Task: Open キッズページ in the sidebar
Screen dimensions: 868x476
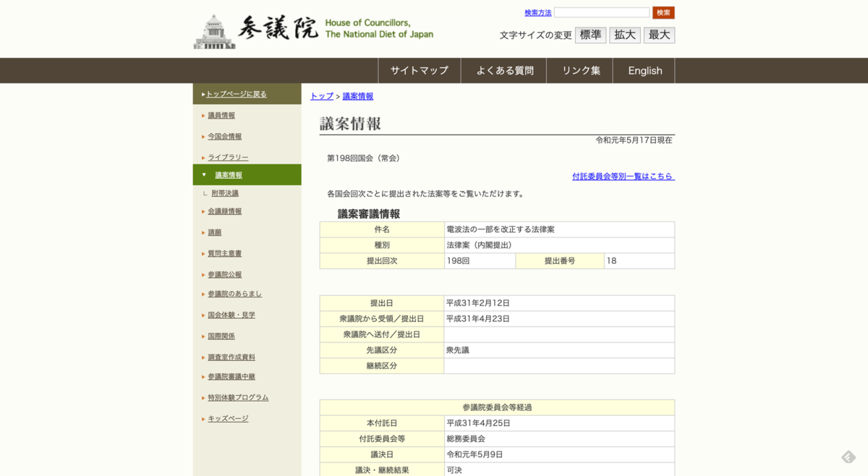Action: [228, 418]
